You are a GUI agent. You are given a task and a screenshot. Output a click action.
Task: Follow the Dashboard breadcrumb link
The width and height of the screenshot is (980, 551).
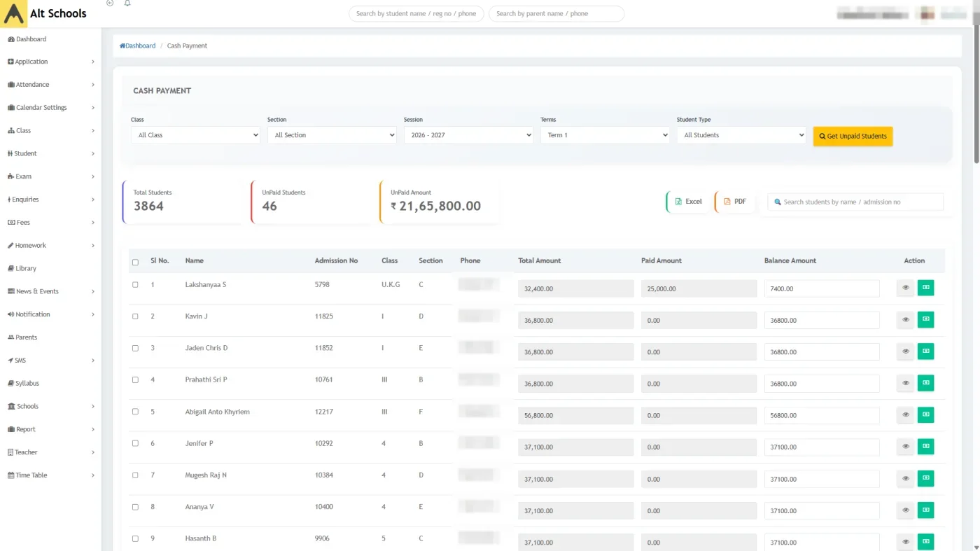coord(138,46)
